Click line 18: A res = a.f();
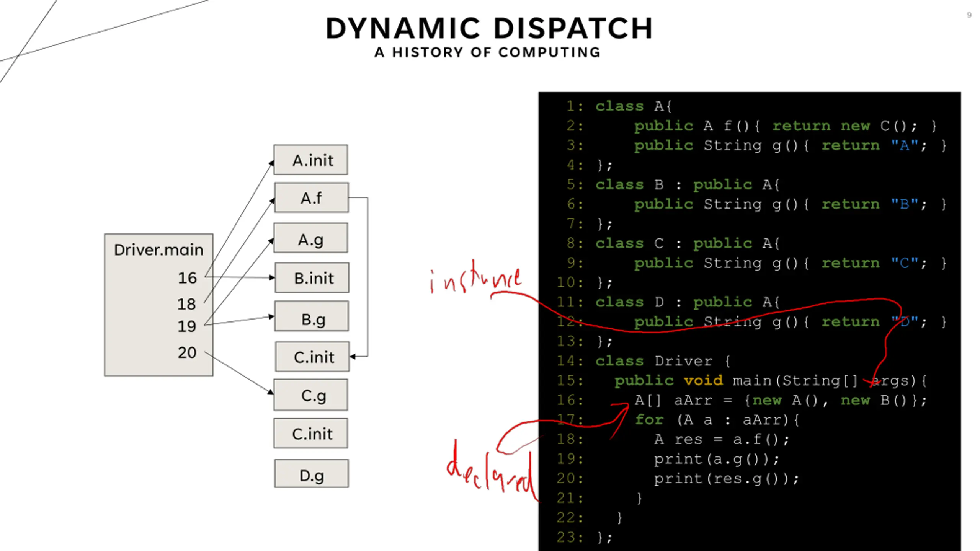The height and width of the screenshot is (551, 980). pyautogui.click(x=673, y=439)
